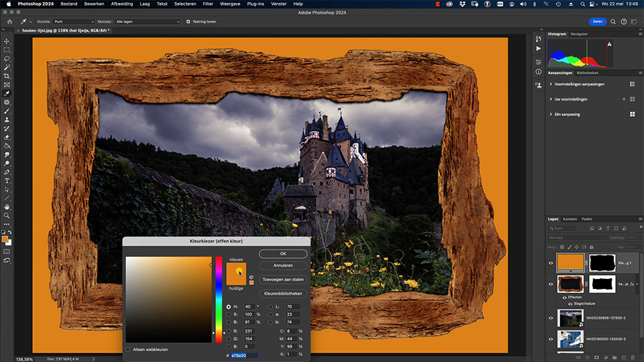Screen dimensions: 644x362
Task: Click the add layer mask icon
Action: (596, 357)
